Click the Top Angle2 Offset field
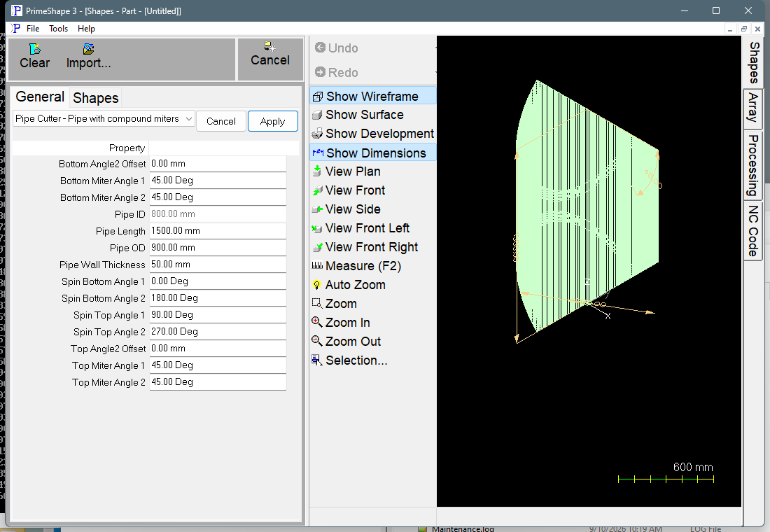Screen dimensions: 770x532 pyautogui.click(x=218, y=349)
